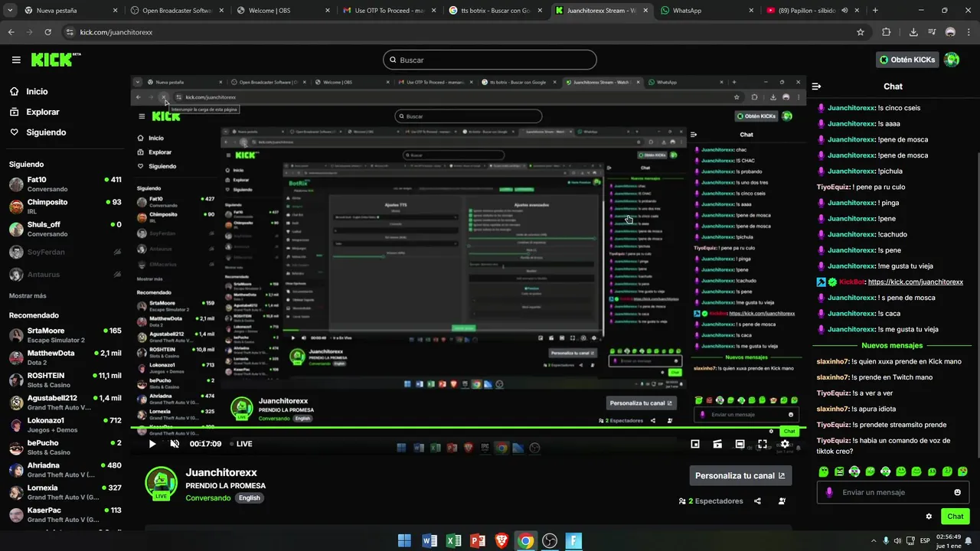Play the stream video
Screen dimensions: 980x551
[152, 444]
